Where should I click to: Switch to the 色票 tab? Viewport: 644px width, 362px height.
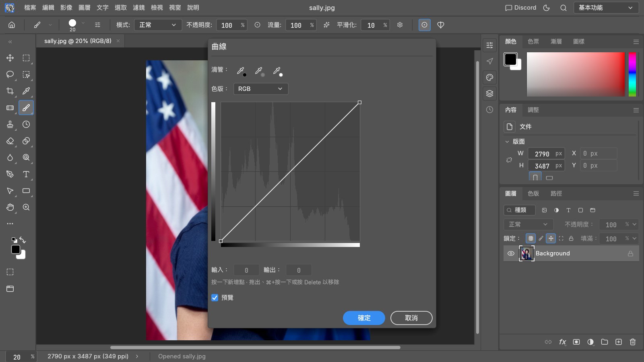tap(533, 41)
